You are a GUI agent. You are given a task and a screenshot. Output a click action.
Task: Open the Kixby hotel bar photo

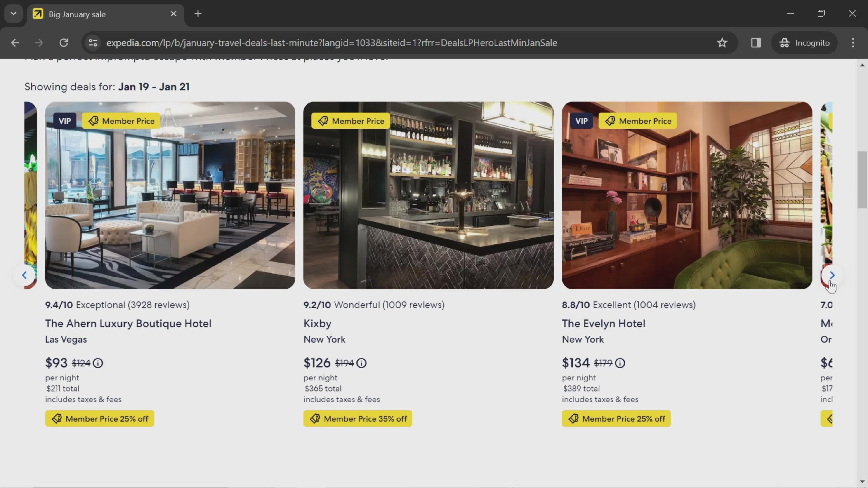coord(428,195)
